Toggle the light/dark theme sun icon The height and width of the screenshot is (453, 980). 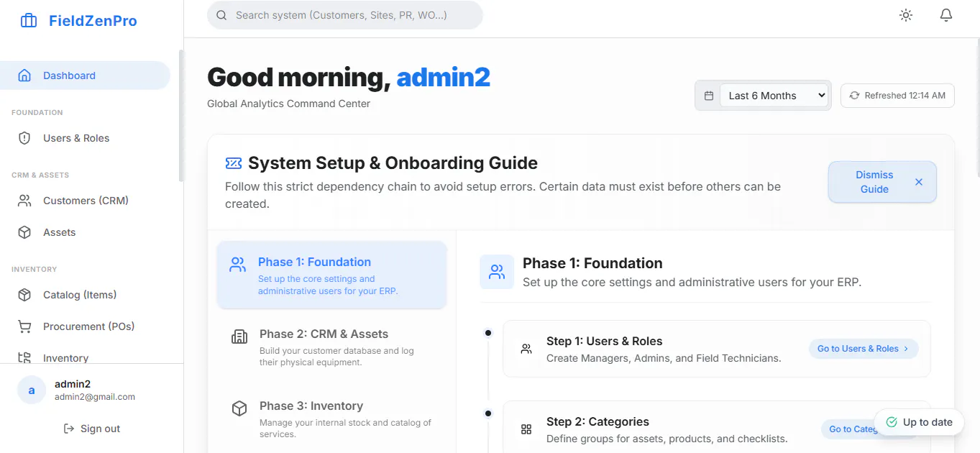point(906,15)
